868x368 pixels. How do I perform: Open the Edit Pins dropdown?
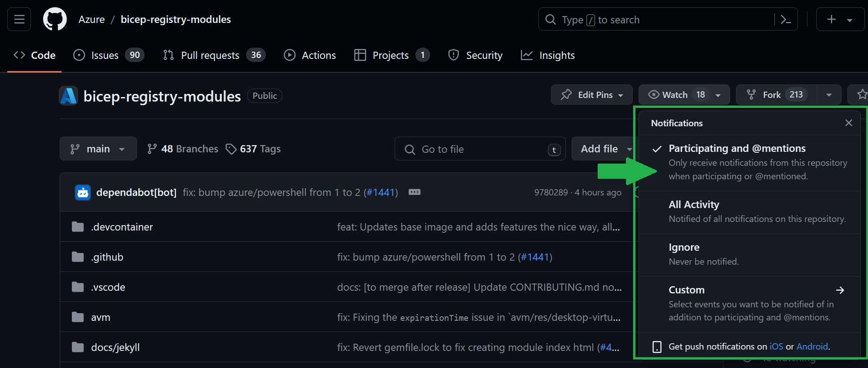(x=592, y=95)
